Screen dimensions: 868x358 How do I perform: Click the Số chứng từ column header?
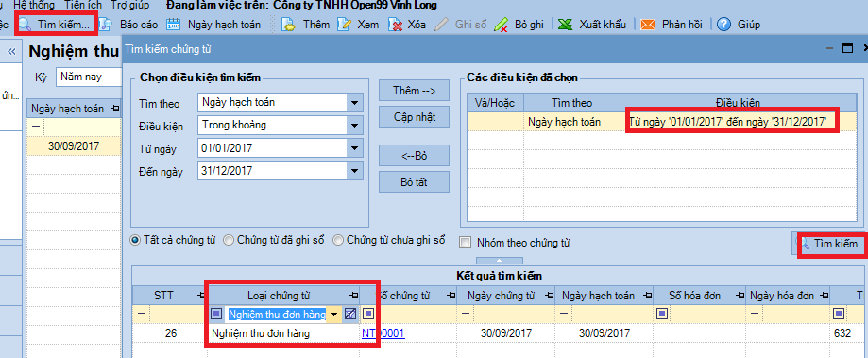point(408,296)
